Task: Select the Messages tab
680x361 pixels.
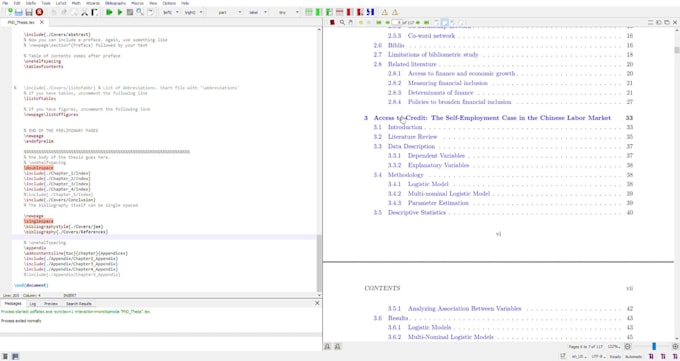Action: point(13,304)
